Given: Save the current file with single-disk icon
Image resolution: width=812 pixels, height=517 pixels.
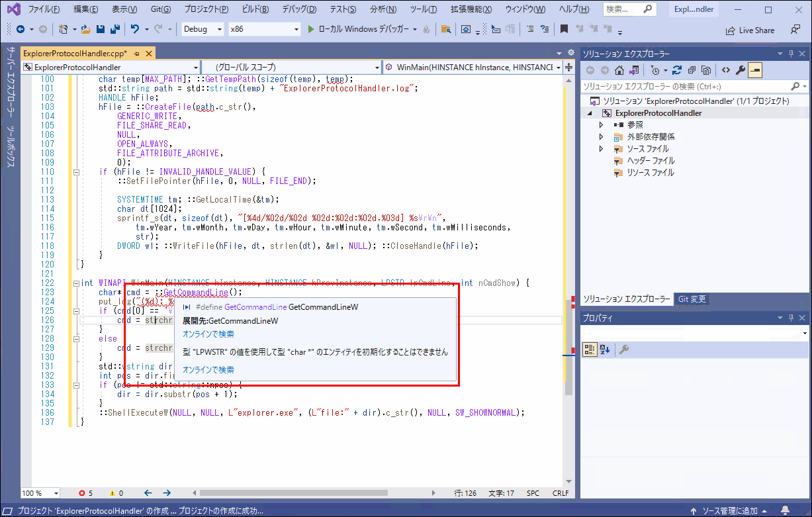Looking at the screenshot, I should 101,29.
